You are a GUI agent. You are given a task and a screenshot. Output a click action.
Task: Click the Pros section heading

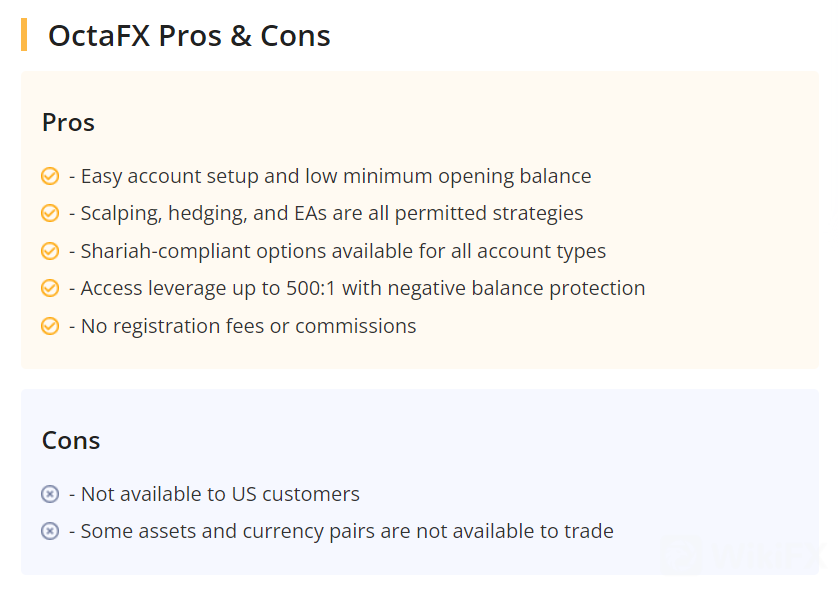coord(68,123)
